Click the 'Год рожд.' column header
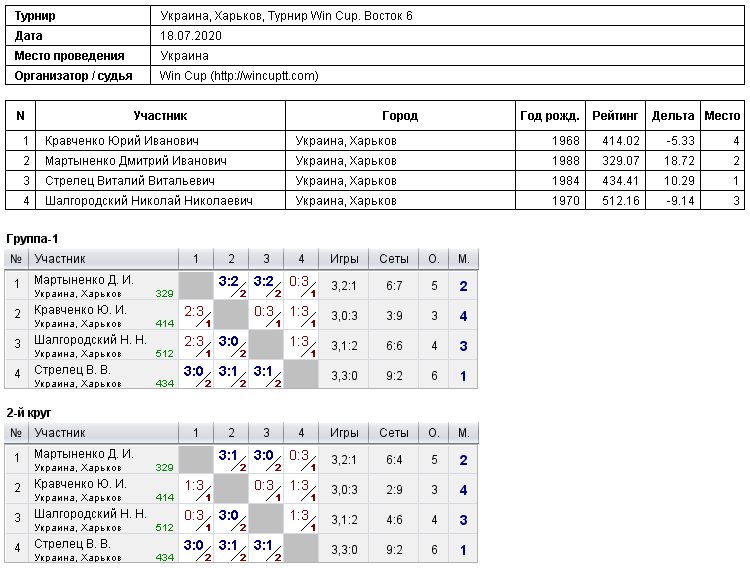The height and width of the screenshot is (568, 750). point(550,116)
